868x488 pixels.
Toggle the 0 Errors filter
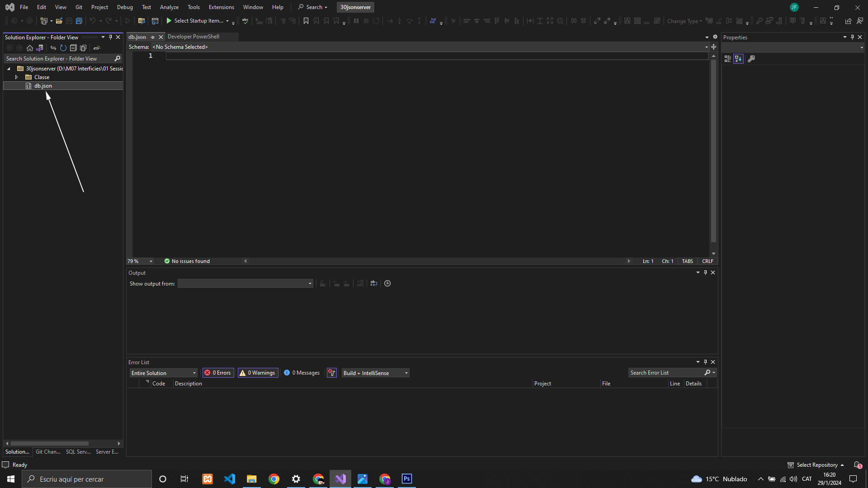tap(218, 373)
